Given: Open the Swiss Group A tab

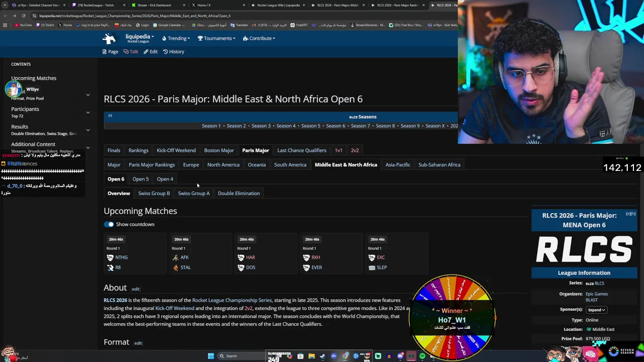Looking at the screenshot, I should tap(194, 194).
